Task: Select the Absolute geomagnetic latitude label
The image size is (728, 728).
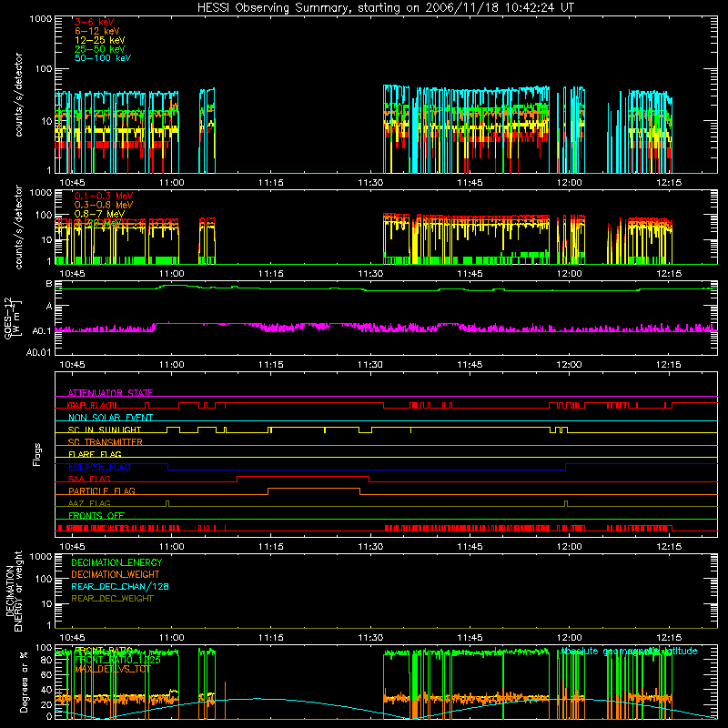Action: point(629,651)
